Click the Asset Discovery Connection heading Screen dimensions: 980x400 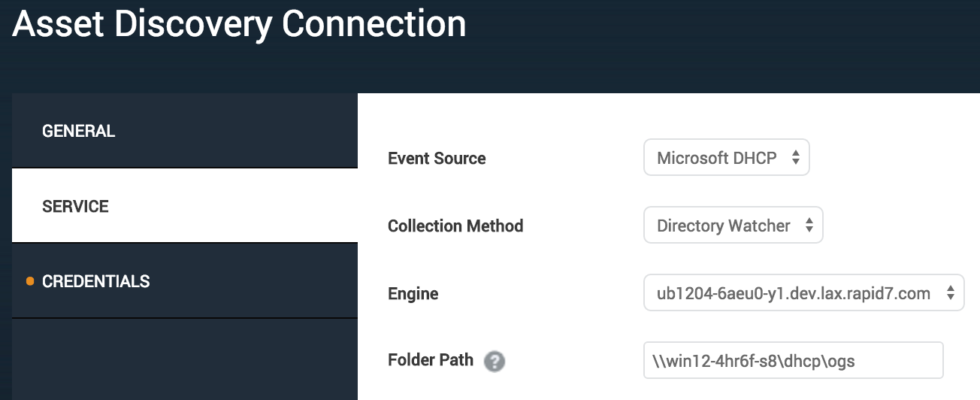[x=239, y=24]
